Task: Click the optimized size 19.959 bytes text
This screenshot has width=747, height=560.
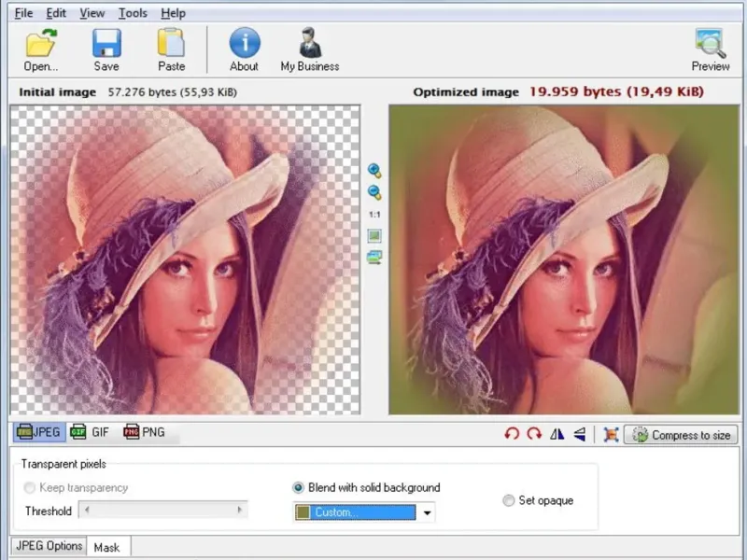Action: point(616,91)
